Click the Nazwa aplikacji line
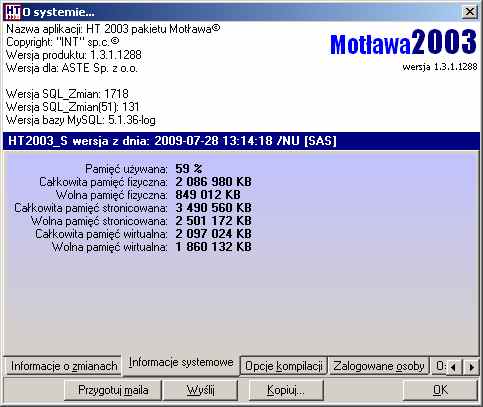The width and height of the screenshot is (483, 407). click(x=113, y=29)
